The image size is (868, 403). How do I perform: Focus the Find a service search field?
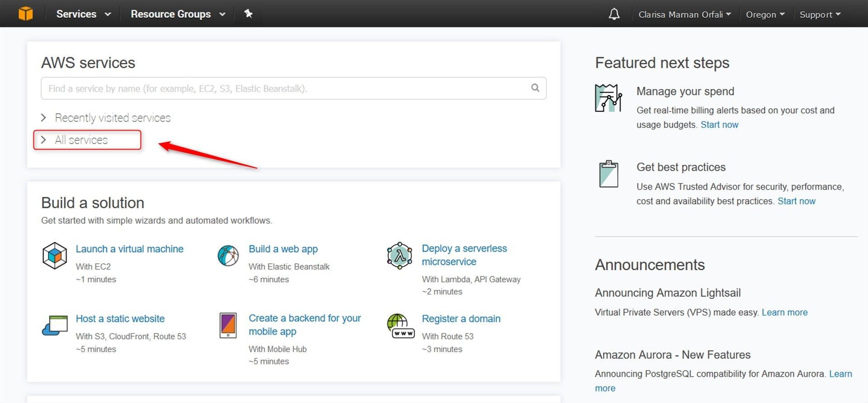tap(293, 88)
